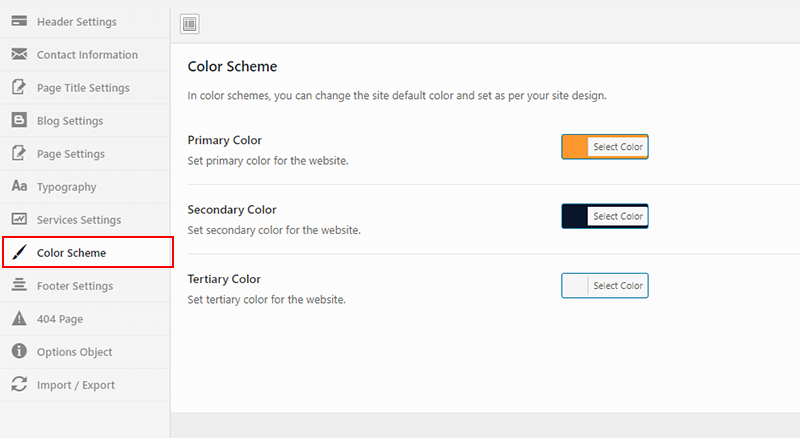Image resolution: width=800 pixels, height=438 pixels.
Task: Toggle the expand-all sections icon at top
Action: [x=190, y=24]
